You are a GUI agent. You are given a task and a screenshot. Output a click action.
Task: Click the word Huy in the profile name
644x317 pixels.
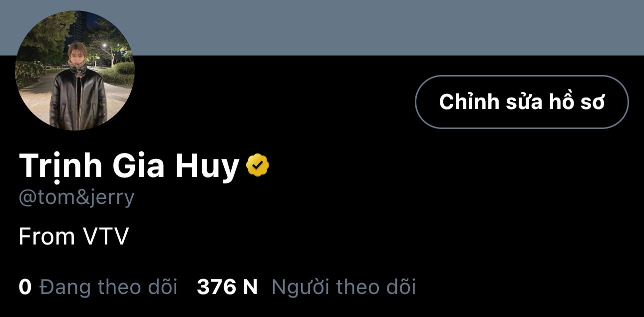click(x=207, y=167)
